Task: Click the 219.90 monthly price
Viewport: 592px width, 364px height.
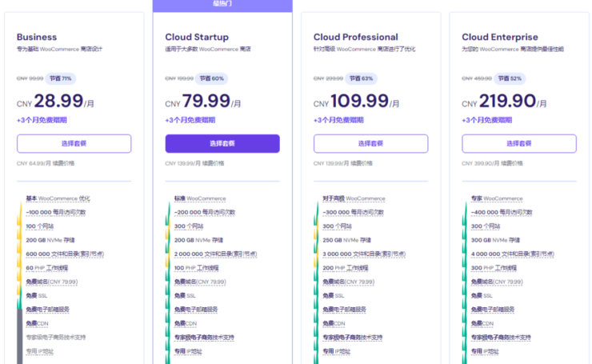Action: tap(507, 101)
